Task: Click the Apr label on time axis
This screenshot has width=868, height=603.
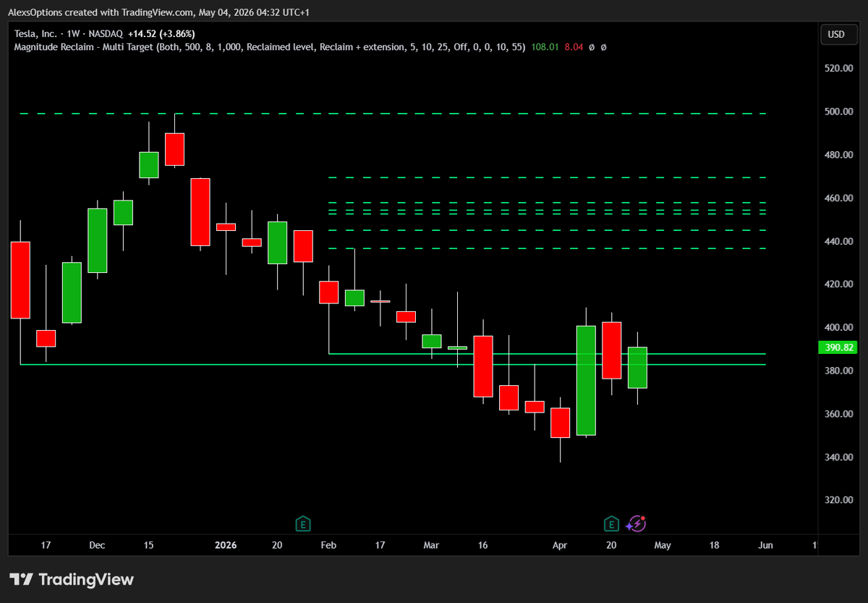Action: [561, 545]
